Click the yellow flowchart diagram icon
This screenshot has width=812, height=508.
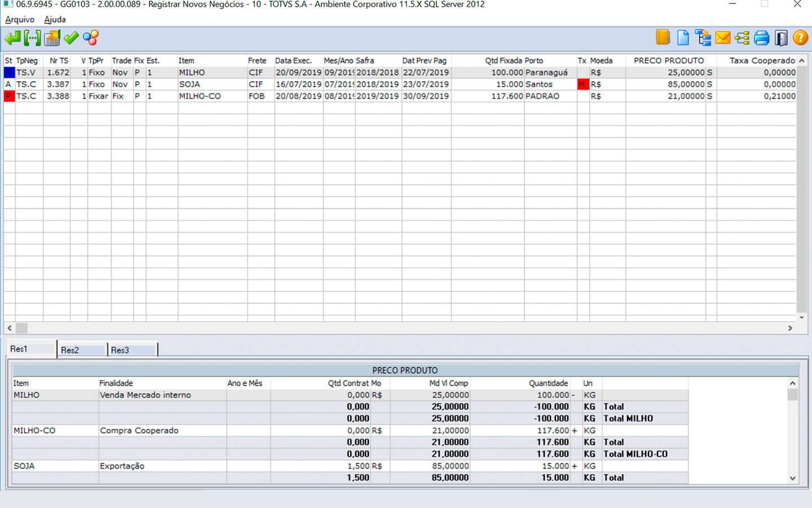[742, 38]
